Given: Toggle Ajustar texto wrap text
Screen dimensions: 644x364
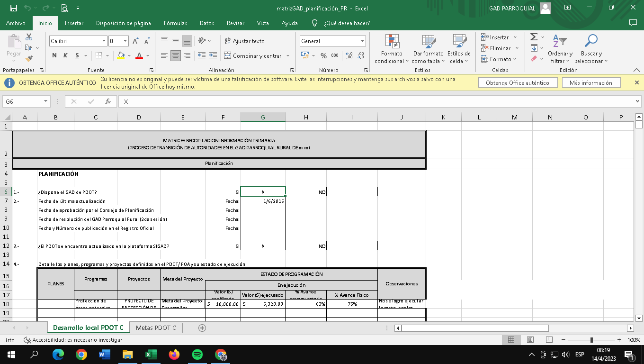Looking at the screenshot, I should pos(244,41).
